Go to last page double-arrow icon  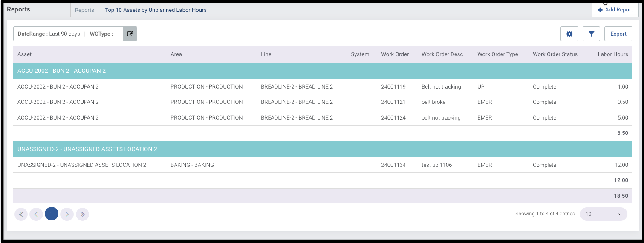coord(82,214)
